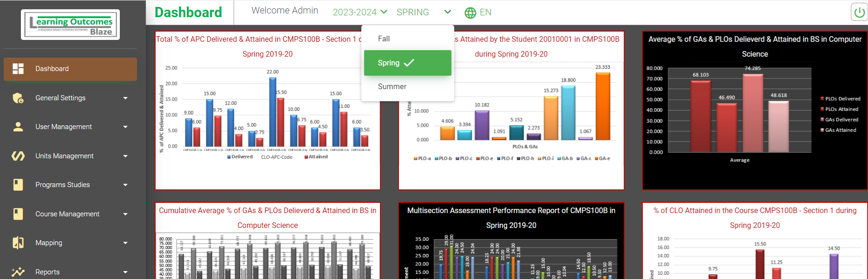The width and height of the screenshot is (868, 279).
Task: Click the PLOs Delivered legend swatch
Action: (822, 99)
